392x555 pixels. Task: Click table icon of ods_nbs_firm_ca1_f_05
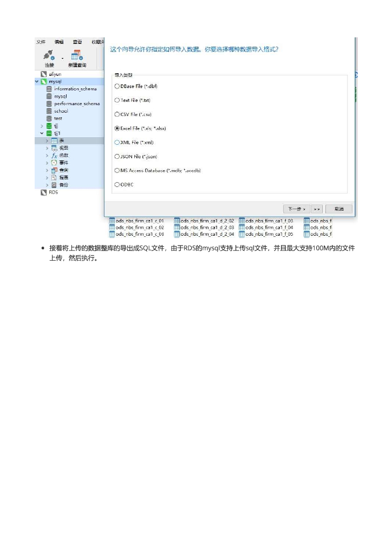(242, 234)
